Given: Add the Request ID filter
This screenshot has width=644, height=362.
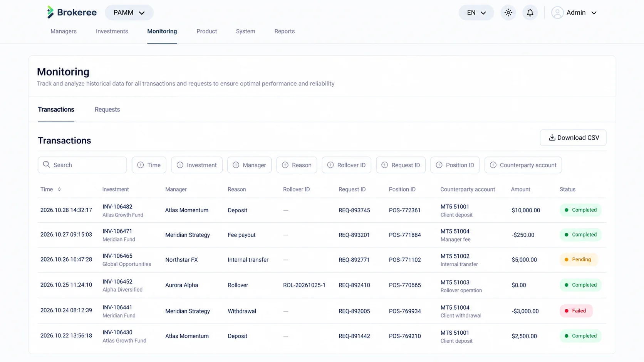Looking at the screenshot, I should pos(401,165).
